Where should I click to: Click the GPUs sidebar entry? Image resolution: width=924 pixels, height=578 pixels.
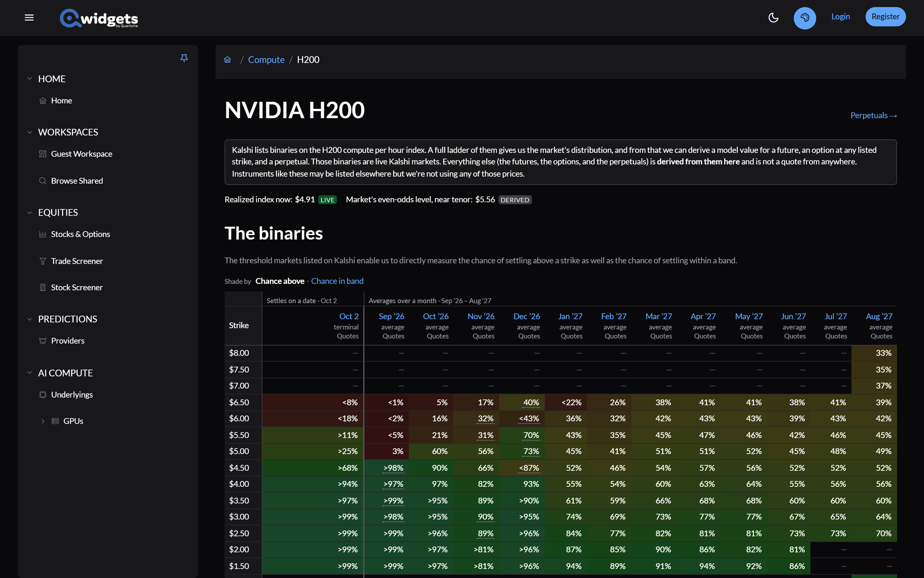tap(73, 421)
